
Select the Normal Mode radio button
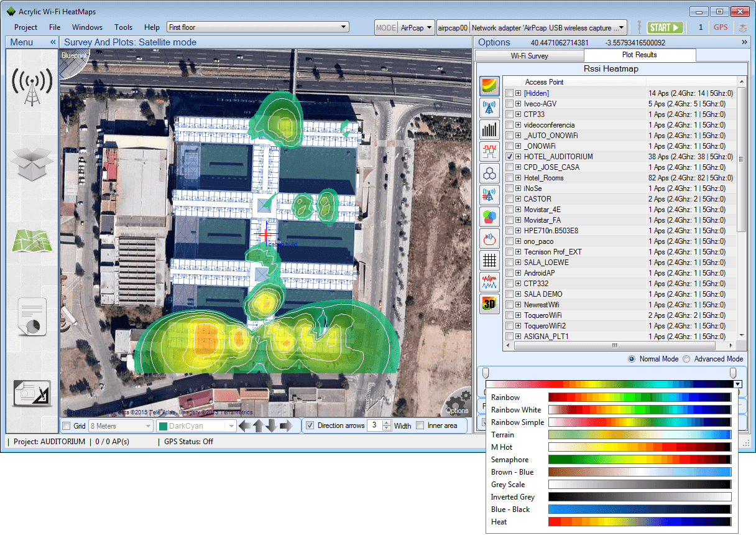point(632,359)
